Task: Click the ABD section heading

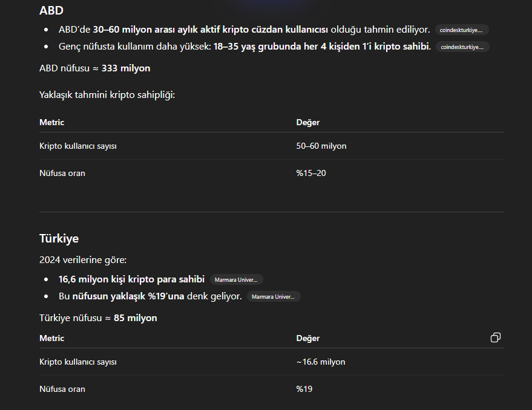Action: coord(51,10)
